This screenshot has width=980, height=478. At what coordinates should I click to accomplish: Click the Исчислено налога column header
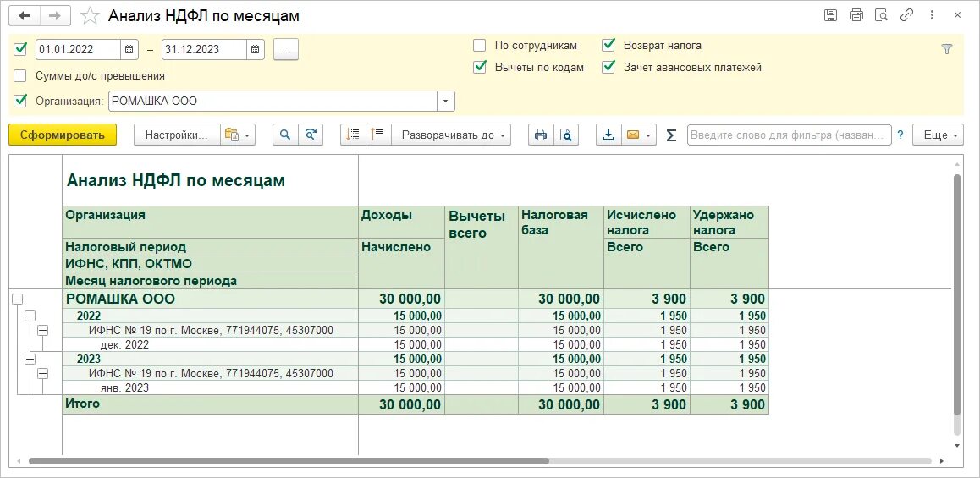pyautogui.click(x=647, y=222)
